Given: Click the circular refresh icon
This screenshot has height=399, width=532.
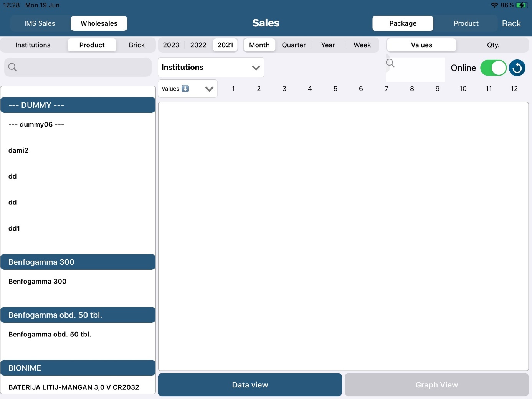Looking at the screenshot, I should pyautogui.click(x=517, y=68).
